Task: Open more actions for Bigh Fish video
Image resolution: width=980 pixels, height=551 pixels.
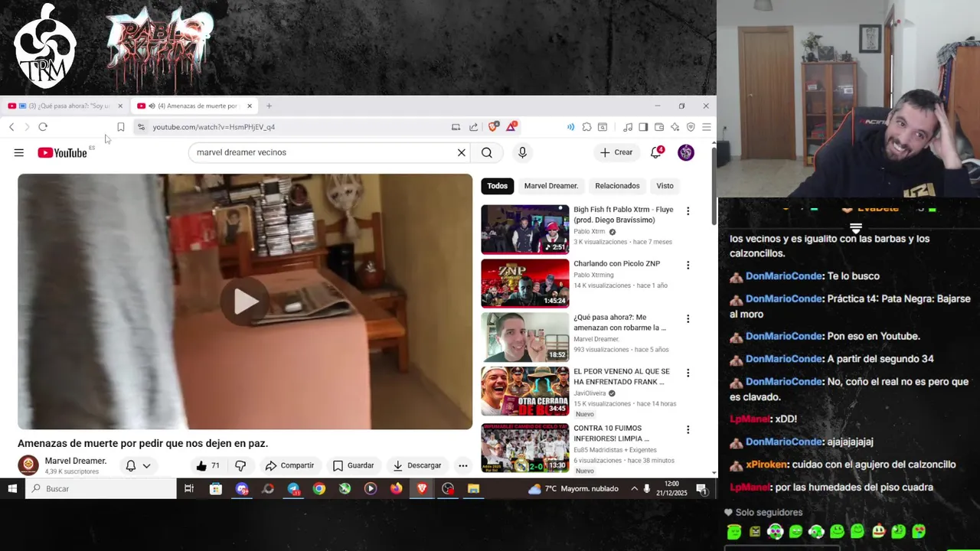Action: [688, 210]
